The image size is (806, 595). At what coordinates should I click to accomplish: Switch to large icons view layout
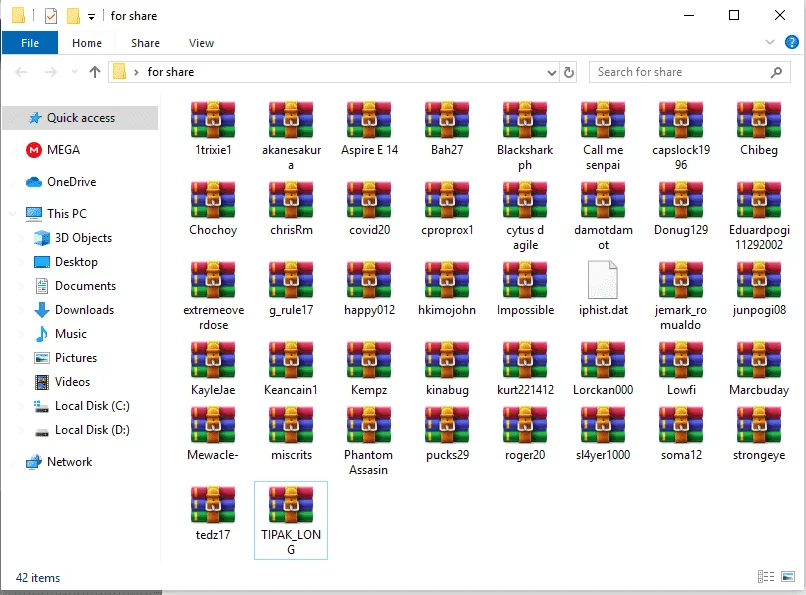(788, 577)
